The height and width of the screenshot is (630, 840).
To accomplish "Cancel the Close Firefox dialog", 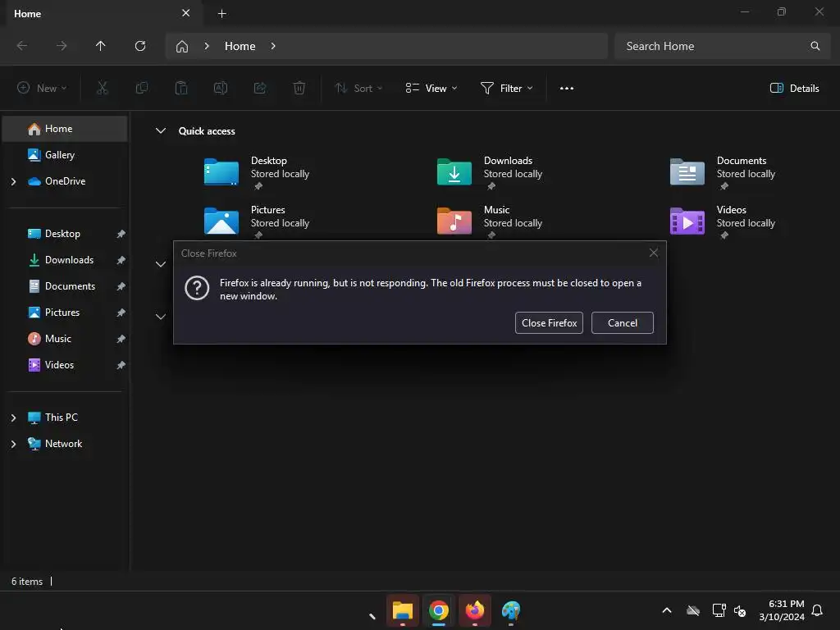I will click(622, 322).
